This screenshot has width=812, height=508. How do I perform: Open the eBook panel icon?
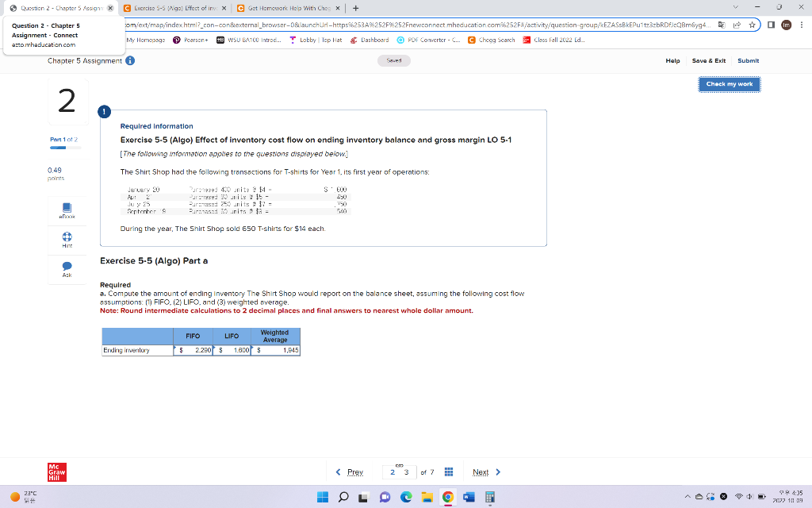[x=67, y=209]
